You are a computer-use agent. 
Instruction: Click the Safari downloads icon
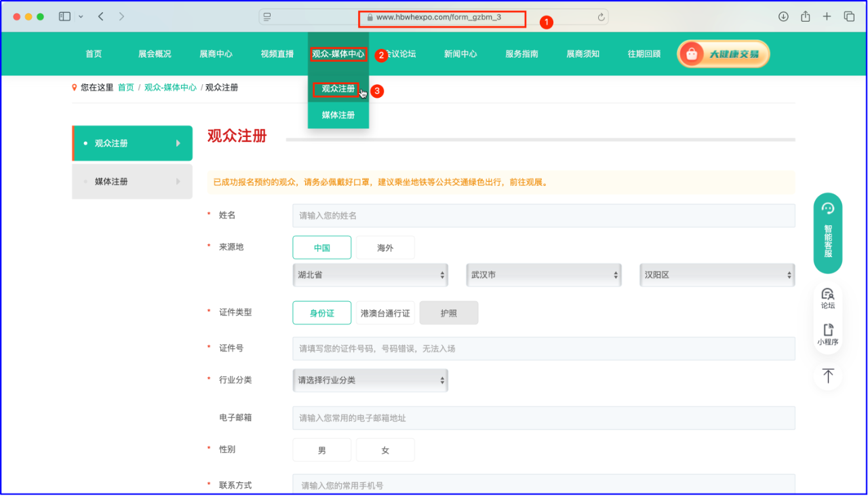tap(783, 17)
